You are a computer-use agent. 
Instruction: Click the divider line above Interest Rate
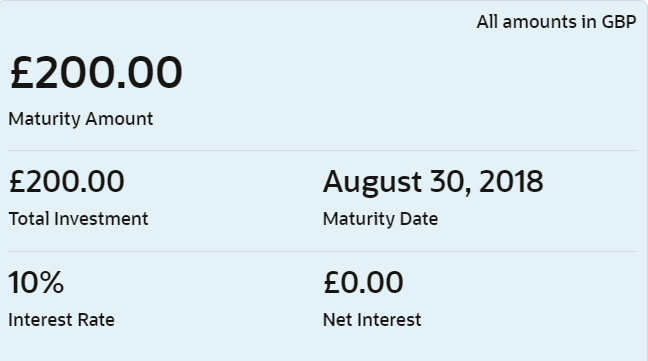pos(322,251)
